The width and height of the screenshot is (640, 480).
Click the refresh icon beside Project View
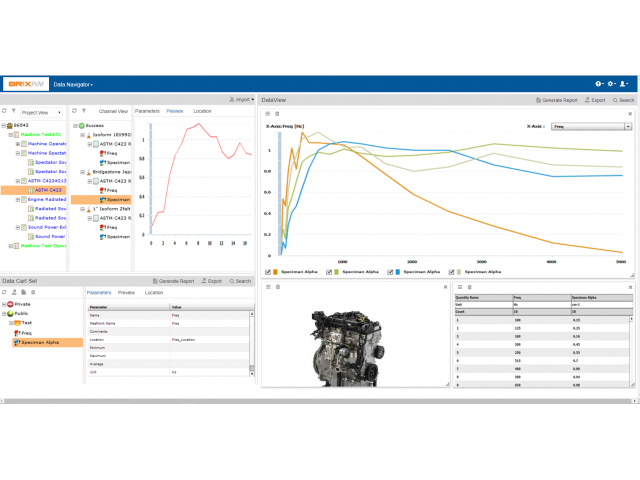[x=5, y=112]
